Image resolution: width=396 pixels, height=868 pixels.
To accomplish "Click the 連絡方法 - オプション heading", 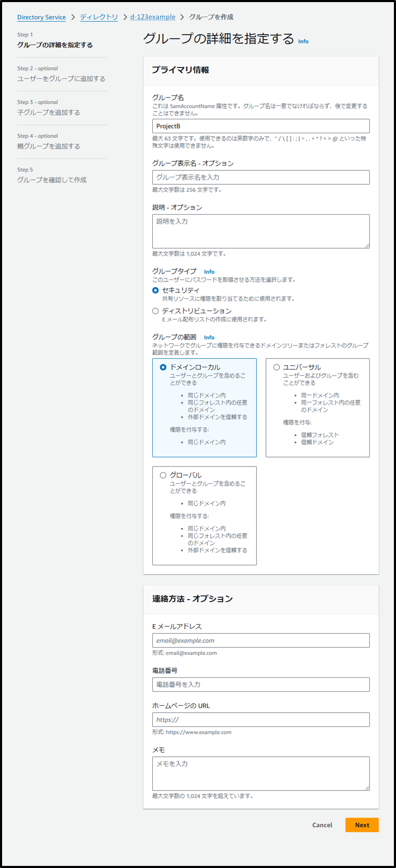I will (192, 599).
